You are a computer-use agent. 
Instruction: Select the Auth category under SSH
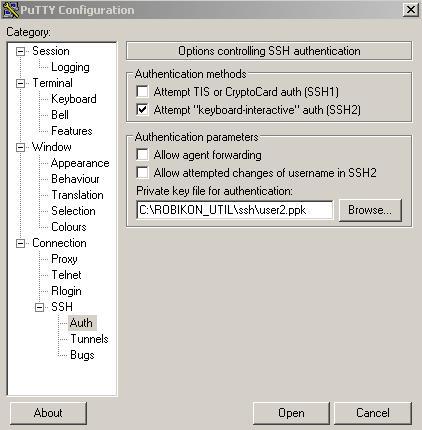[x=81, y=323]
